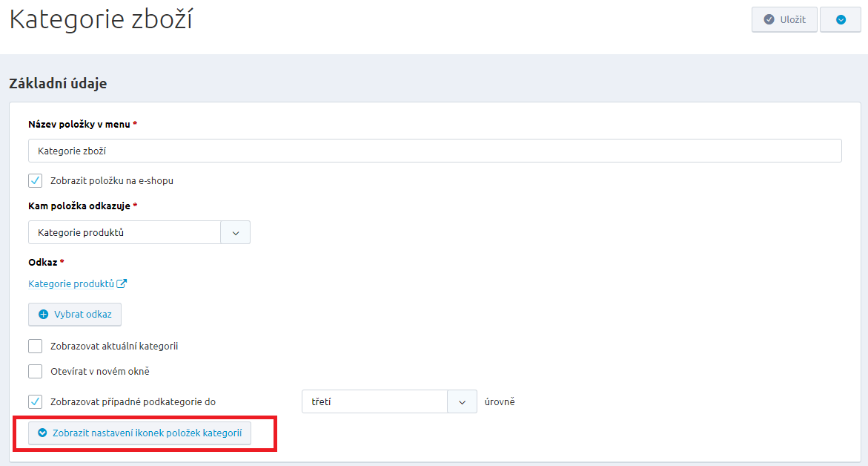Click the Uložit save button

[x=783, y=19]
